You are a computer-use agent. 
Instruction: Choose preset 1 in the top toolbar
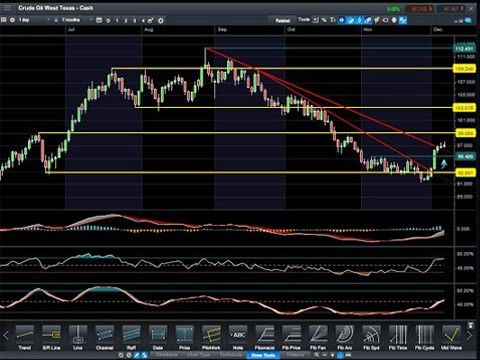[117, 21]
